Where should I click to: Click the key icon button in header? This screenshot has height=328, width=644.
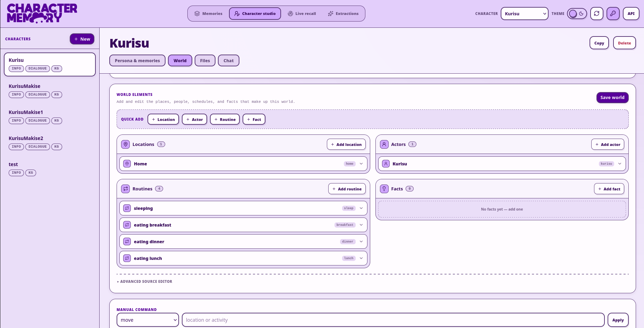pos(613,14)
